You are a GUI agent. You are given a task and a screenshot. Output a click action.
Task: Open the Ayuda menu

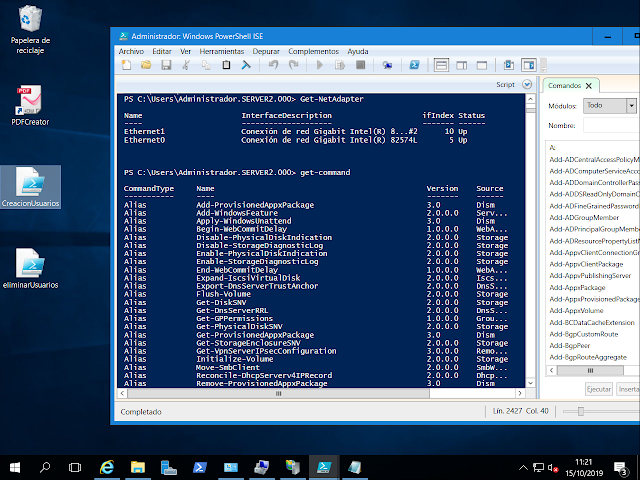click(358, 51)
